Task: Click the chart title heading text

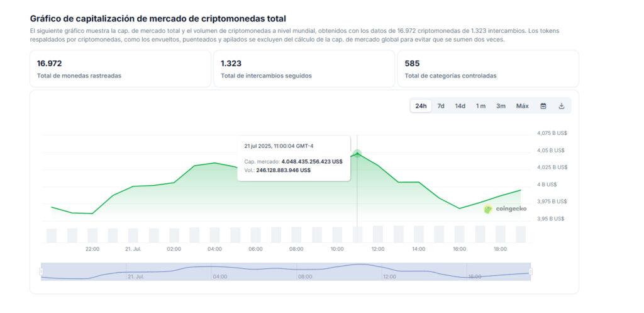Action: [157, 19]
